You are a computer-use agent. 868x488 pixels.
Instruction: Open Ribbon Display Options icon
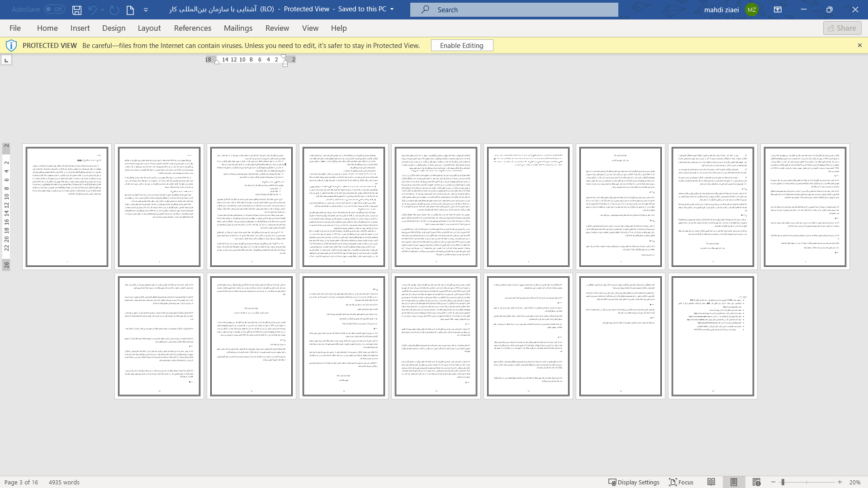[x=778, y=9]
